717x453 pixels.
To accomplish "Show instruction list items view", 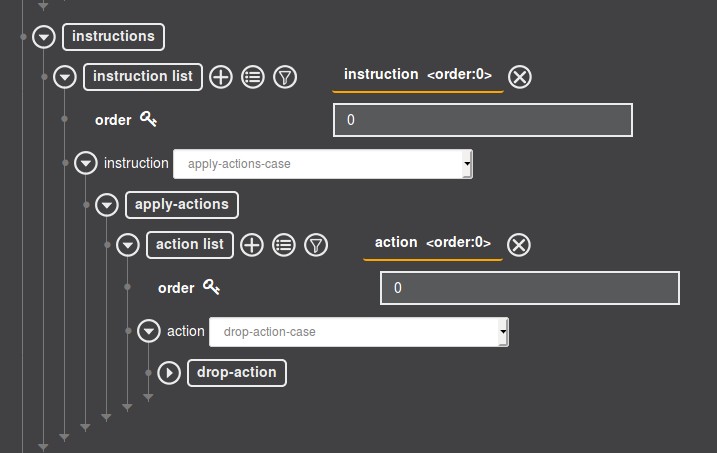I will pos(253,76).
